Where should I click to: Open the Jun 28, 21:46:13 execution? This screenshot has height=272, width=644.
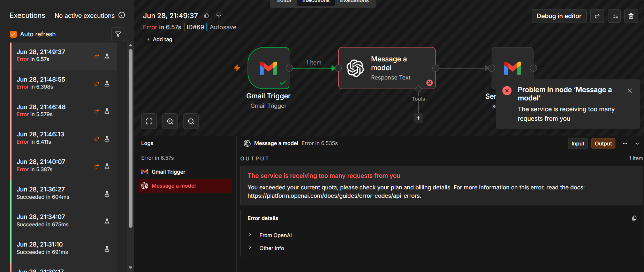[x=63, y=139]
